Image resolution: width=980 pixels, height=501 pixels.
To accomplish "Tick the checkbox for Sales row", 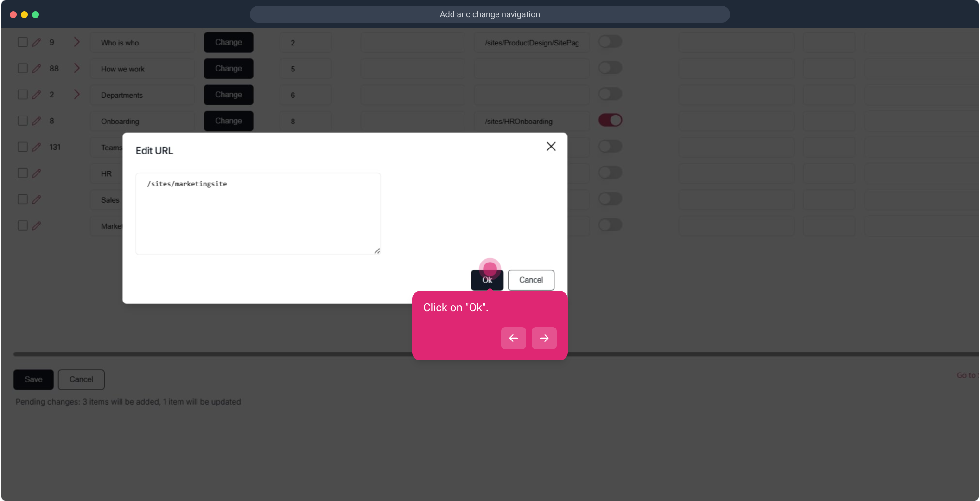I will pyautogui.click(x=23, y=199).
